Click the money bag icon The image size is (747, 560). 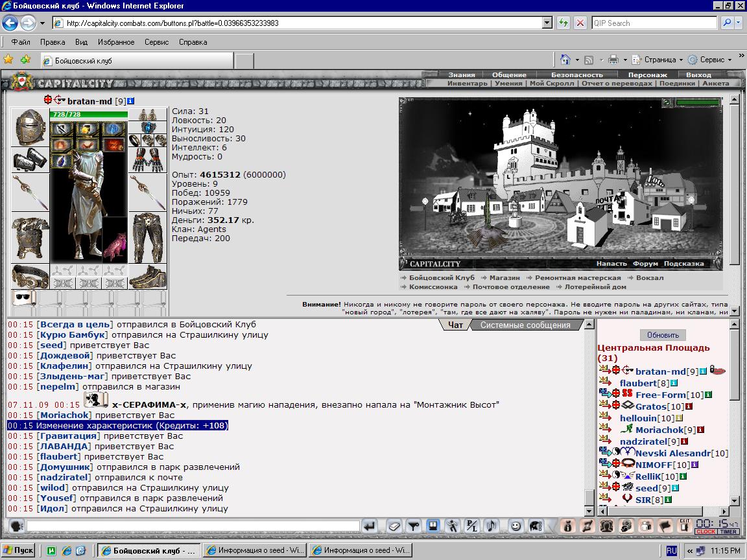click(567, 526)
